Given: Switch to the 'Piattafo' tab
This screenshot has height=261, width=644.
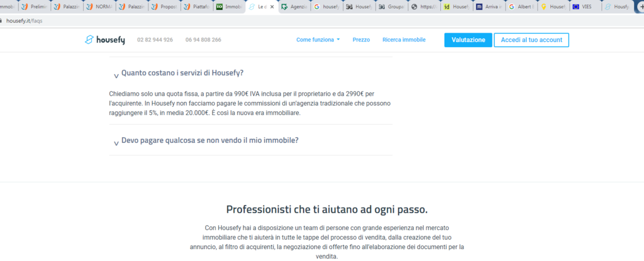Looking at the screenshot, I should point(197,7).
